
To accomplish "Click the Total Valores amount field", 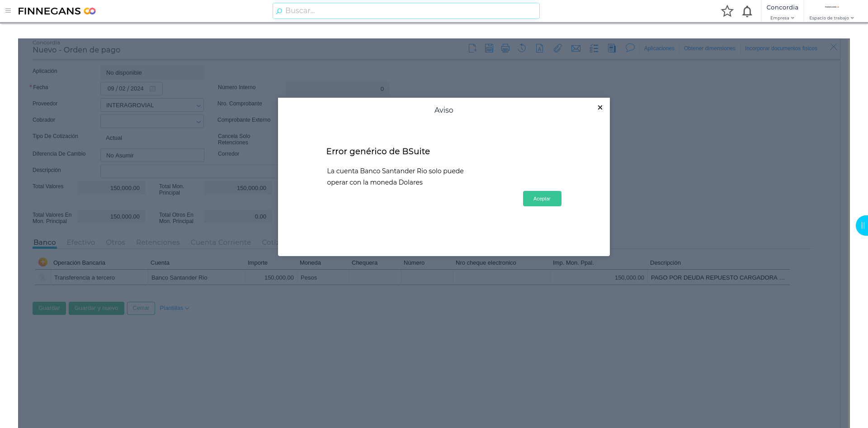I will pos(112,188).
